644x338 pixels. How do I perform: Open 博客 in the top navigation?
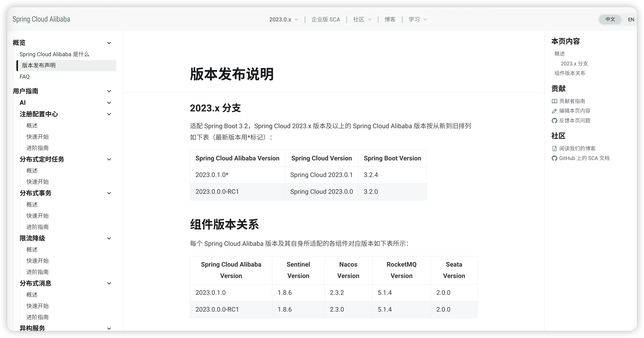(390, 20)
